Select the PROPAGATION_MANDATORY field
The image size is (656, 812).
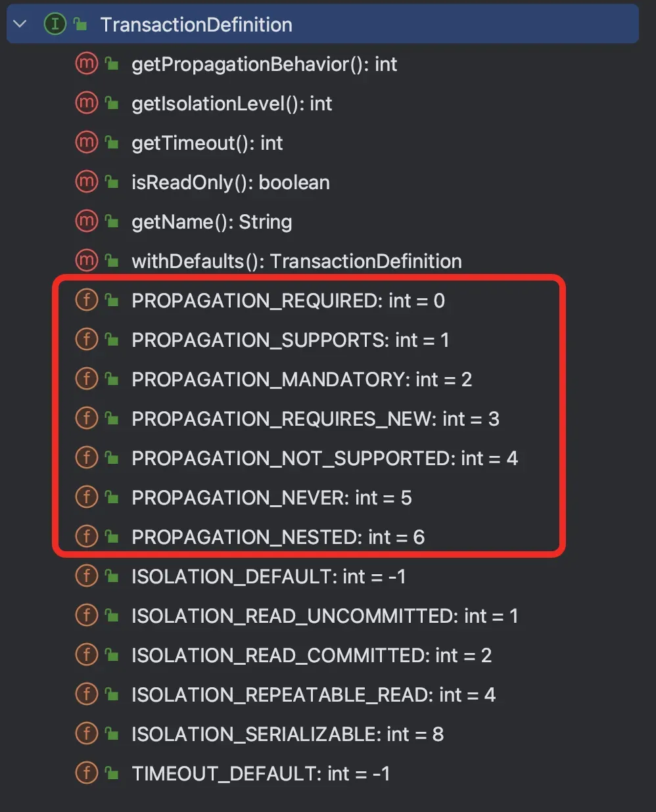click(302, 379)
